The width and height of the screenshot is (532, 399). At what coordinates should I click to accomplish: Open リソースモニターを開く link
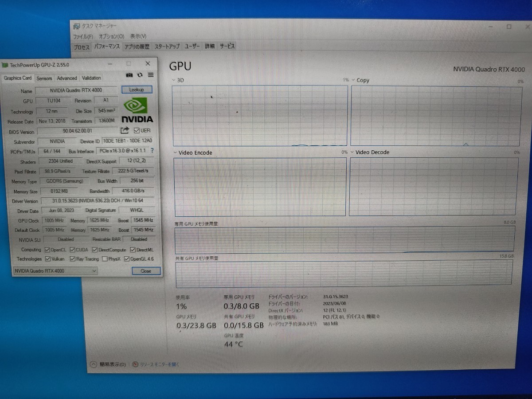160,364
